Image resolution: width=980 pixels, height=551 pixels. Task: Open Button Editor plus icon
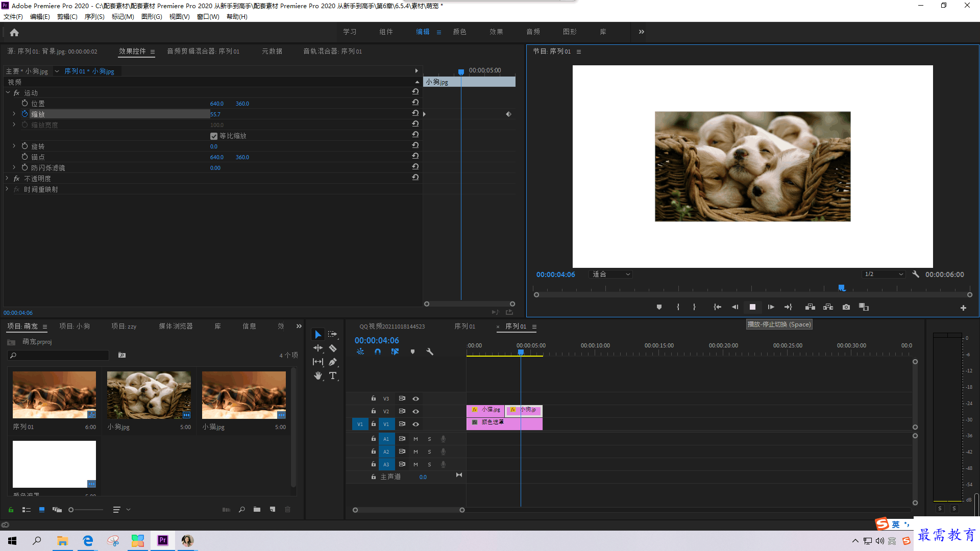click(x=963, y=308)
